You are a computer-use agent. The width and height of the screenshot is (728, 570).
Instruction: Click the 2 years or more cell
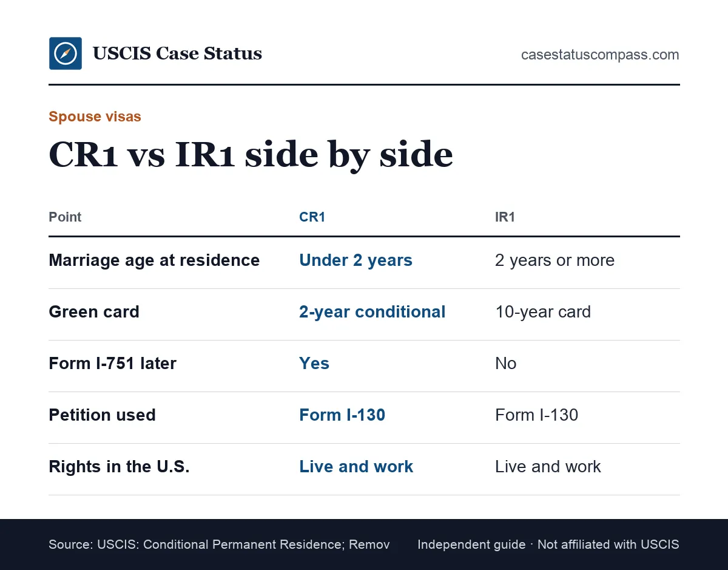coord(554,260)
